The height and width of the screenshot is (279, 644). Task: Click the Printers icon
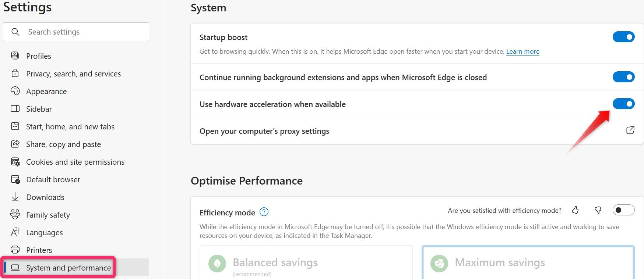(x=15, y=250)
